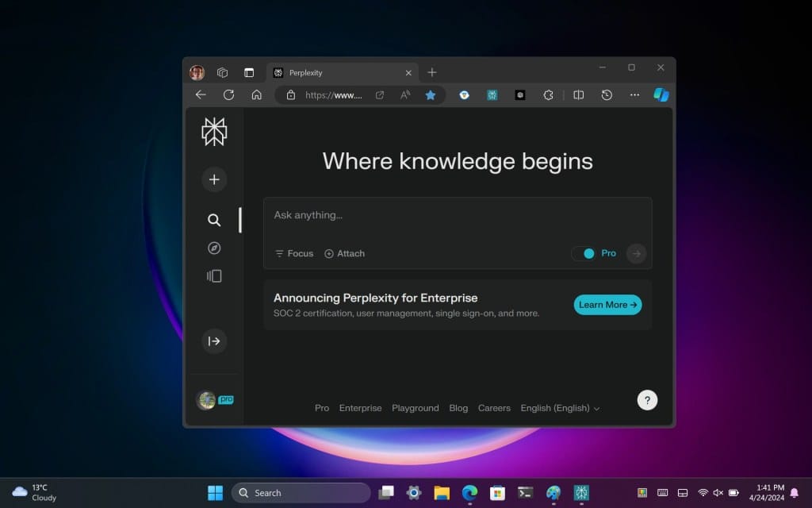
Task: Click the Learn More button
Action: pos(607,305)
